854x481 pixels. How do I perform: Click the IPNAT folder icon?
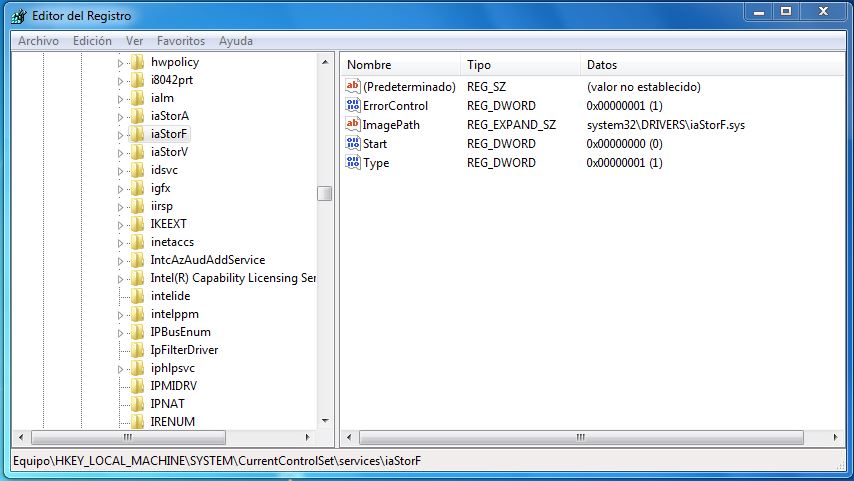[137, 404]
